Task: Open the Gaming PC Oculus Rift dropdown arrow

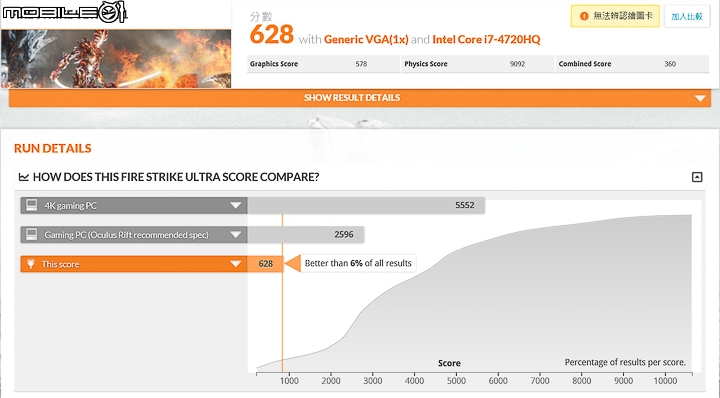Action: 236,235
